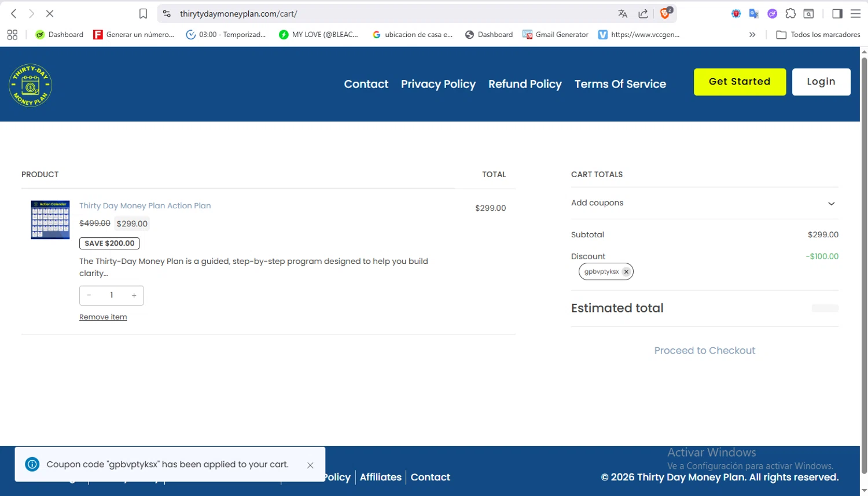This screenshot has width=868, height=496.
Task: Click the browser forward arrow
Action: pos(31,13)
